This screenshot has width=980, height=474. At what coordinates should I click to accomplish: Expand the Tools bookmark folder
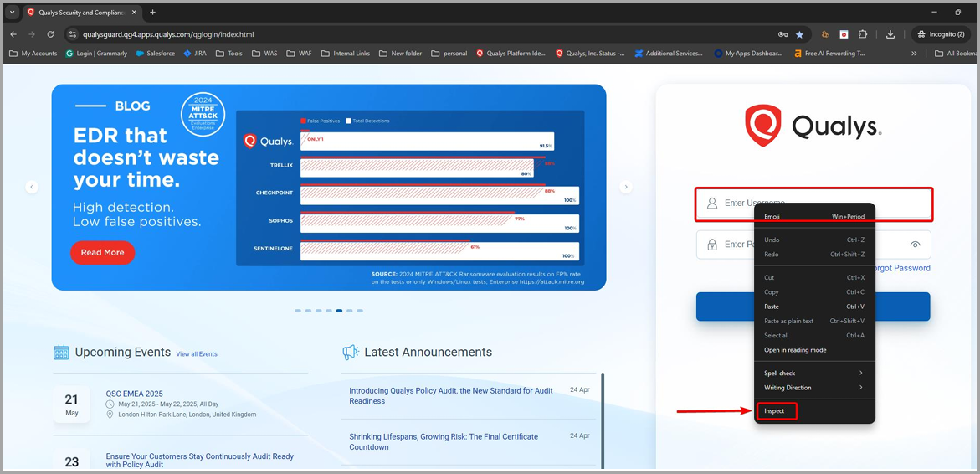228,54
